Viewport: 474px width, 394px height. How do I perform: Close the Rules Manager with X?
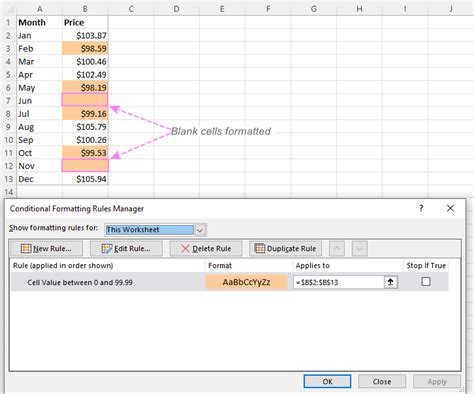click(450, 208)
